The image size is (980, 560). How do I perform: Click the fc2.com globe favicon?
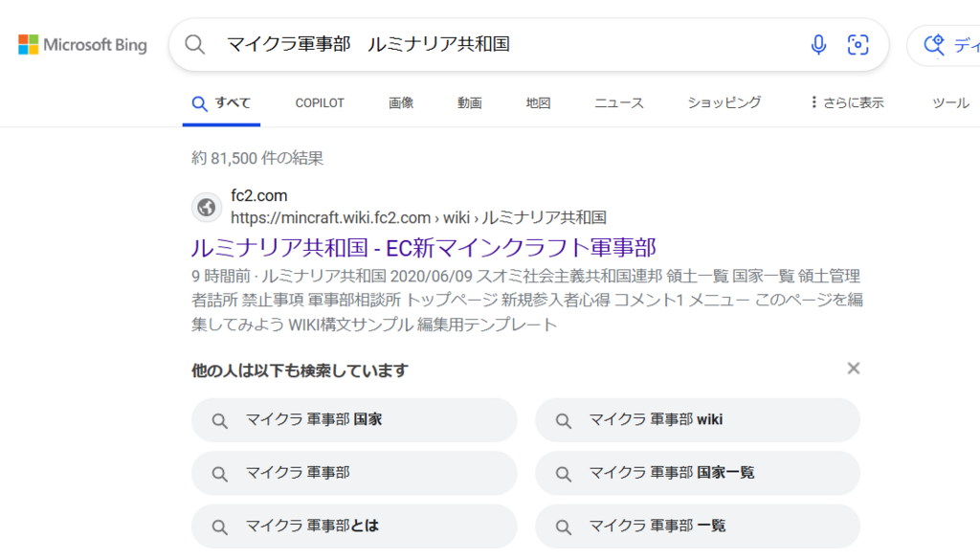(207, 207)
